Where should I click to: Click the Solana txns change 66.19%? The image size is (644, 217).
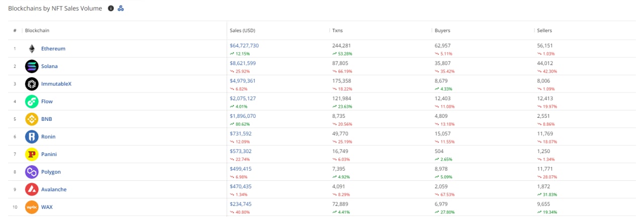342,71
